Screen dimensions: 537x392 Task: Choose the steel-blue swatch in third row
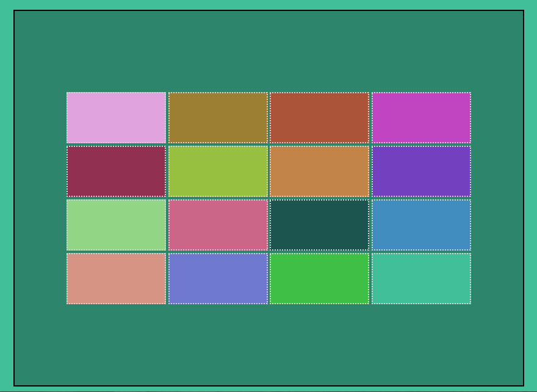pyautogui.click(x=421, y=224)
